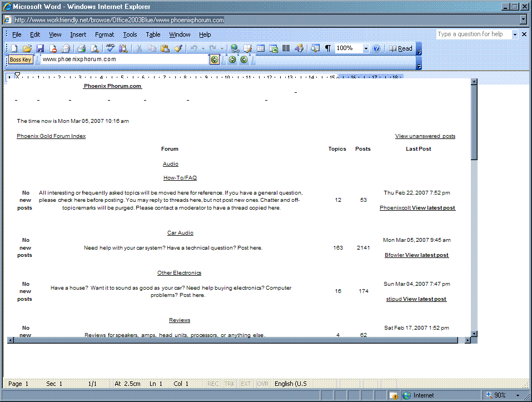Open the Table menu

[x=153, y=34]
